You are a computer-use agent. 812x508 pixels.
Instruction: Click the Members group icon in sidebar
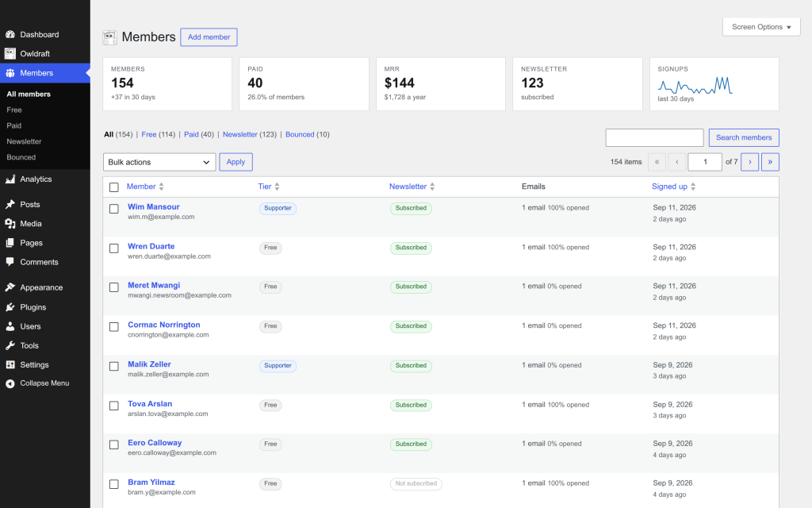tap(10, 73)
